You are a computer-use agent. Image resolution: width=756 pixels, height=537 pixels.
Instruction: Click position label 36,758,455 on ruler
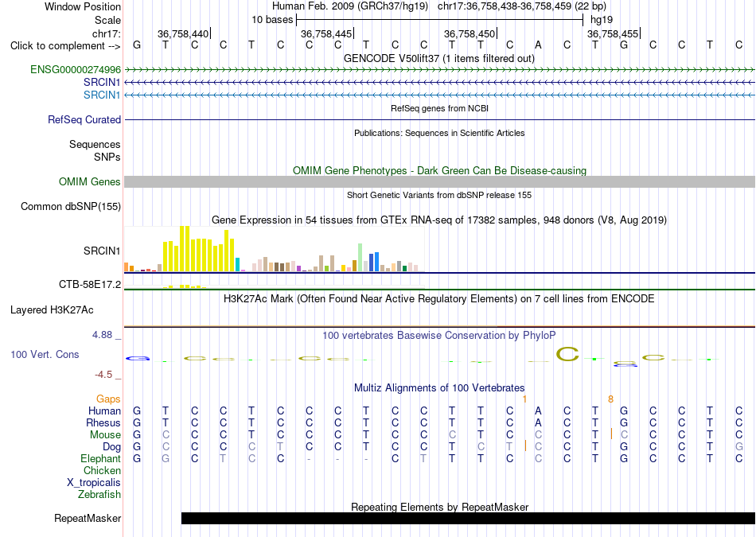pos(612,33)
